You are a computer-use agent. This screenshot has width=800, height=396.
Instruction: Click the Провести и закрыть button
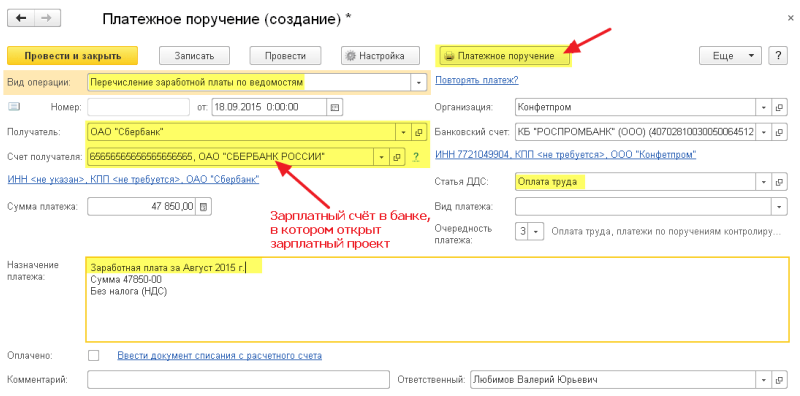[x=72, y=56]
